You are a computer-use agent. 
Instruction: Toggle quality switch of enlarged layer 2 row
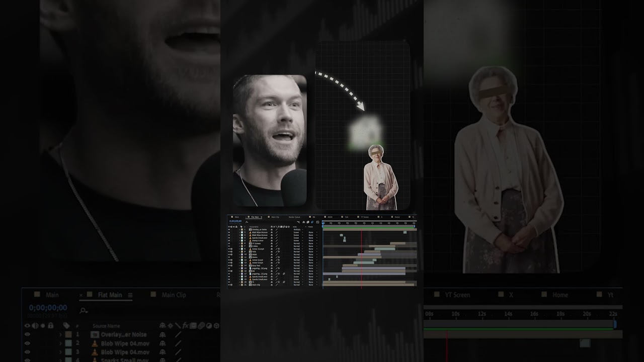[178, 343]
